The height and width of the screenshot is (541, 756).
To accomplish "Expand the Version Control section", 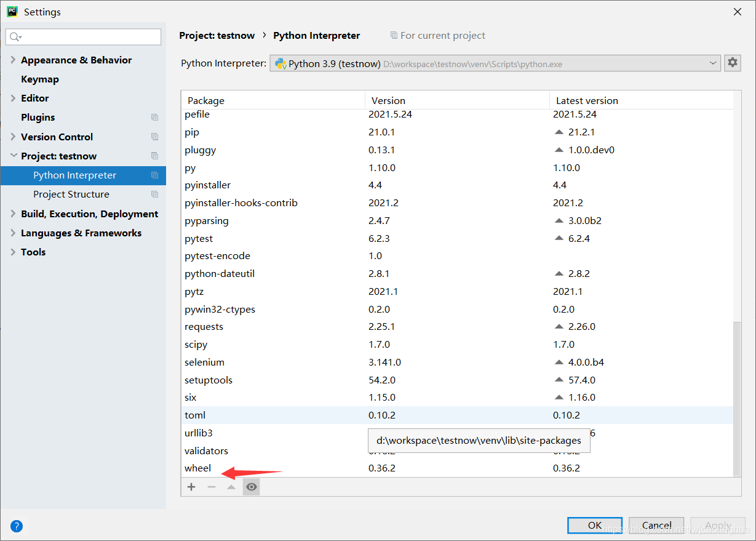I will pos(13,137).
